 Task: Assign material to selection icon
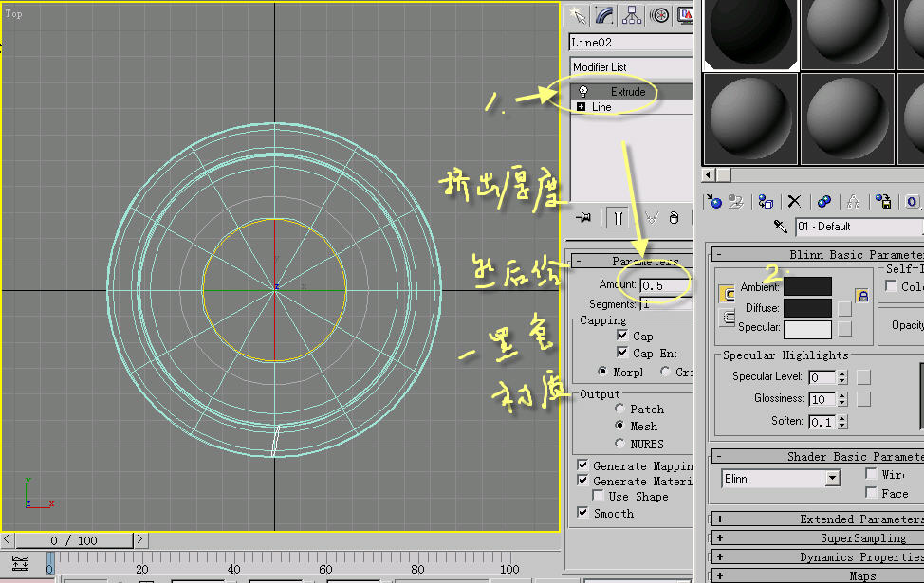point(766,202)
